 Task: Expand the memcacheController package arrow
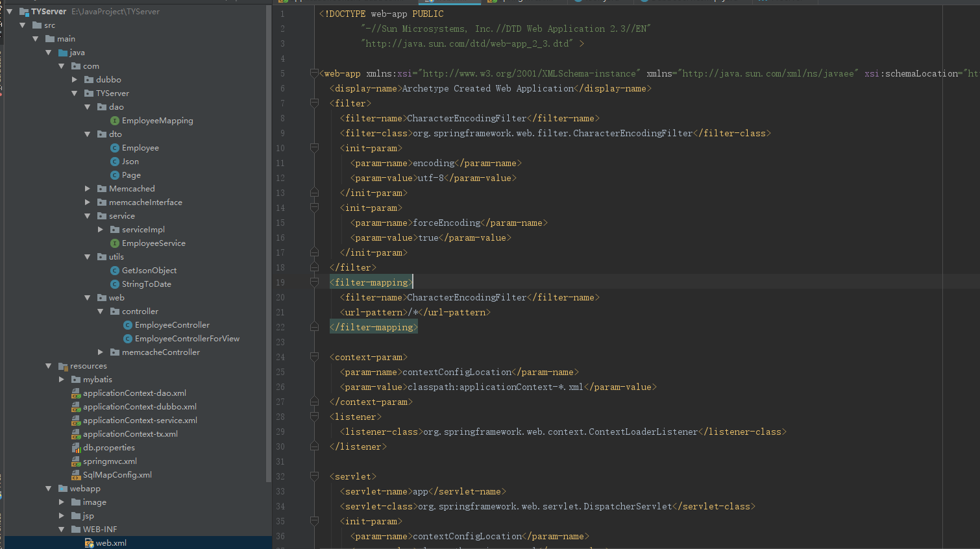click(x=101, y=352)
